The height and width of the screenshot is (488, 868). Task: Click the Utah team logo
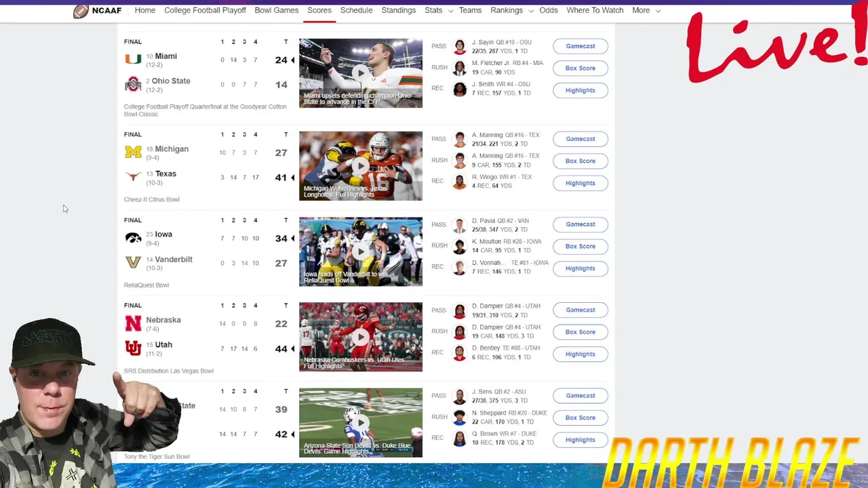coord(133,348)
